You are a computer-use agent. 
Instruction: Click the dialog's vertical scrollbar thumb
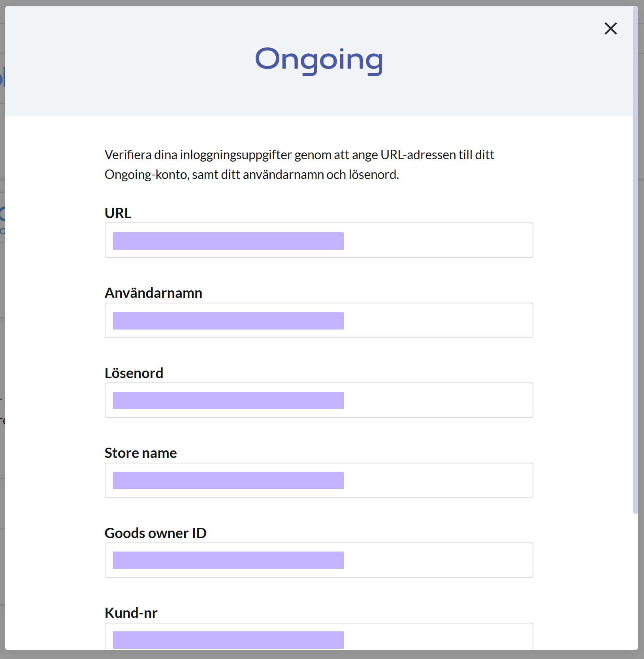(635, 260)
